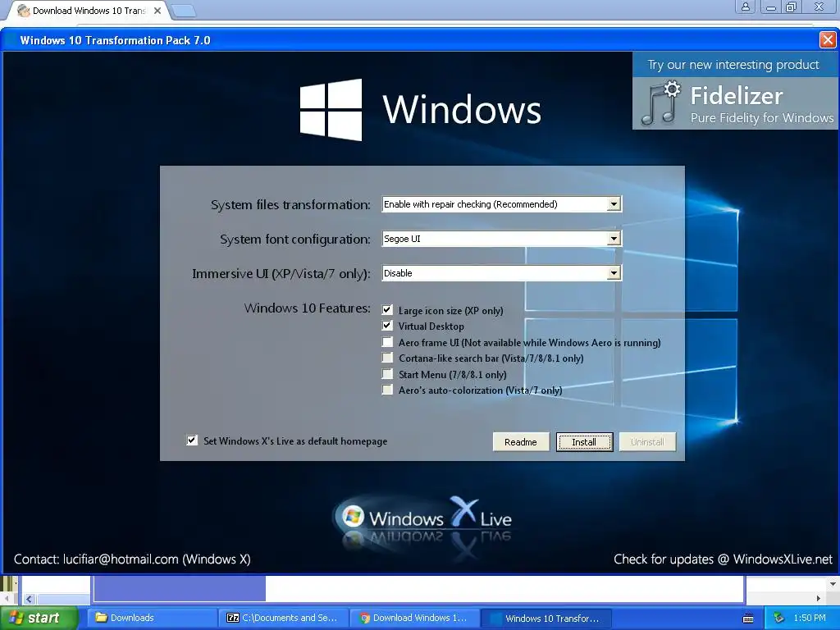Click the greyed-out Uninstall button

[648, 442]
